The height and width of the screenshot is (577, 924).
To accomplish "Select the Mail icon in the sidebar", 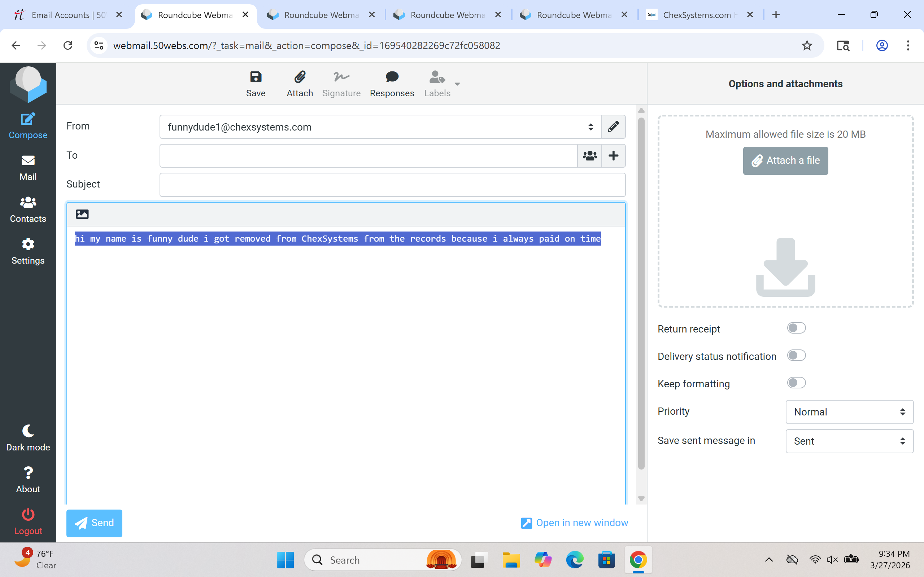I will 28,167.
